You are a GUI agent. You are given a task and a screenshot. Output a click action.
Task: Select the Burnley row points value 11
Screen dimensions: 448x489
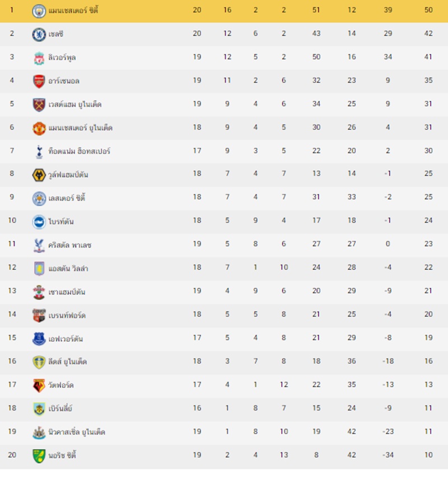pyautogui.click(x=428, y=408)
